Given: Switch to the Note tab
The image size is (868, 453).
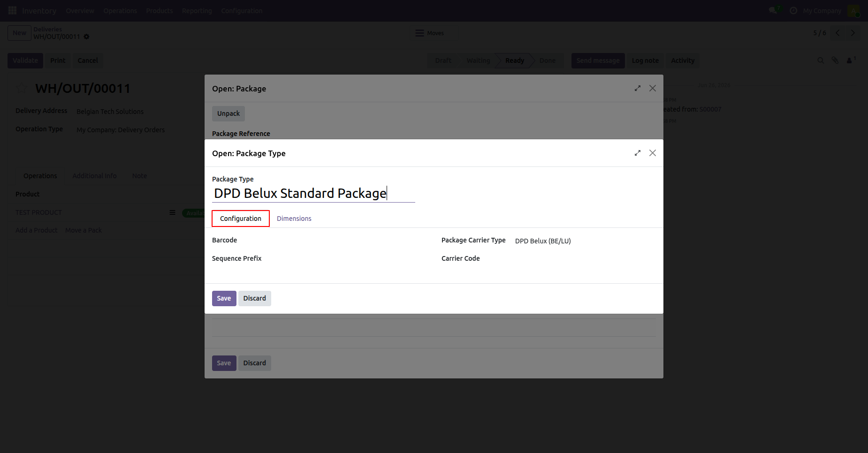Looking at the screenshot, I should pos(139,176).
